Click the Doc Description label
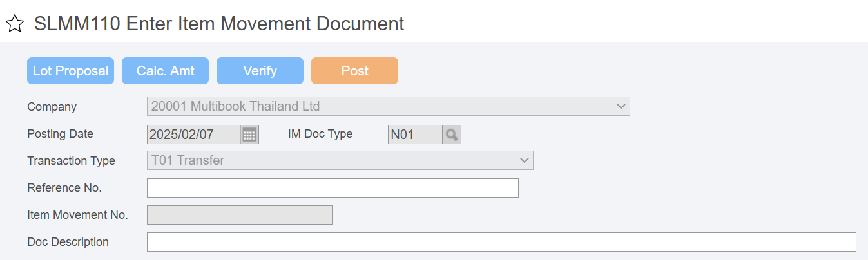The width and height of the screenshot is (868, 260). [68, 242]
